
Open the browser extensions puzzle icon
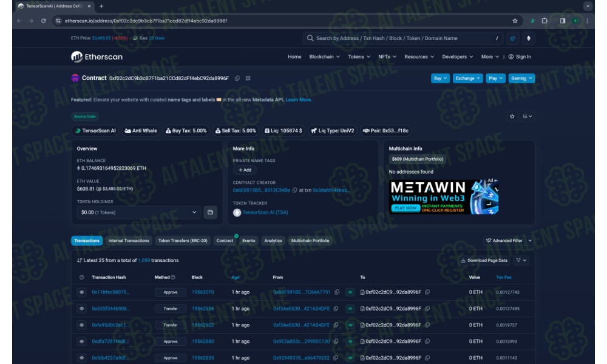tap(544, 21)
